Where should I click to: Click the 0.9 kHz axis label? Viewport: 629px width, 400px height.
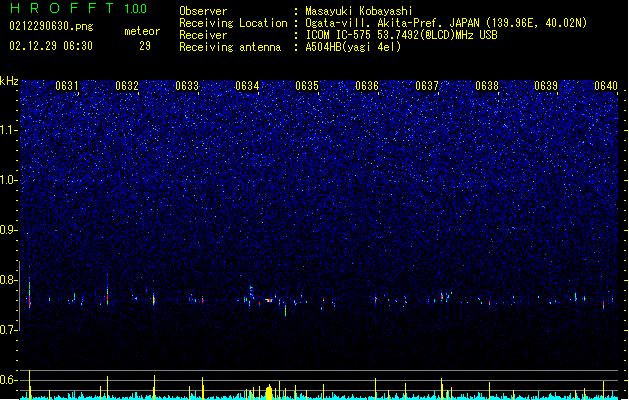9,230
